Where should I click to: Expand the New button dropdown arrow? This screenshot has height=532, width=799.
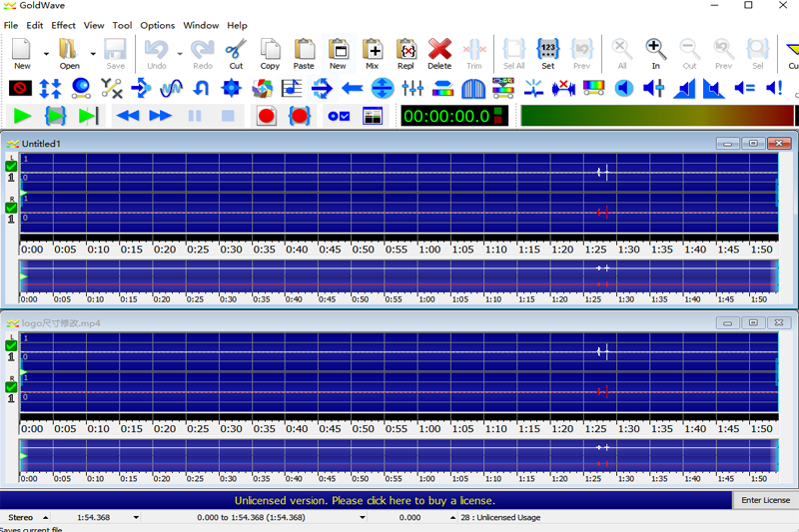(x=46, y=53)
